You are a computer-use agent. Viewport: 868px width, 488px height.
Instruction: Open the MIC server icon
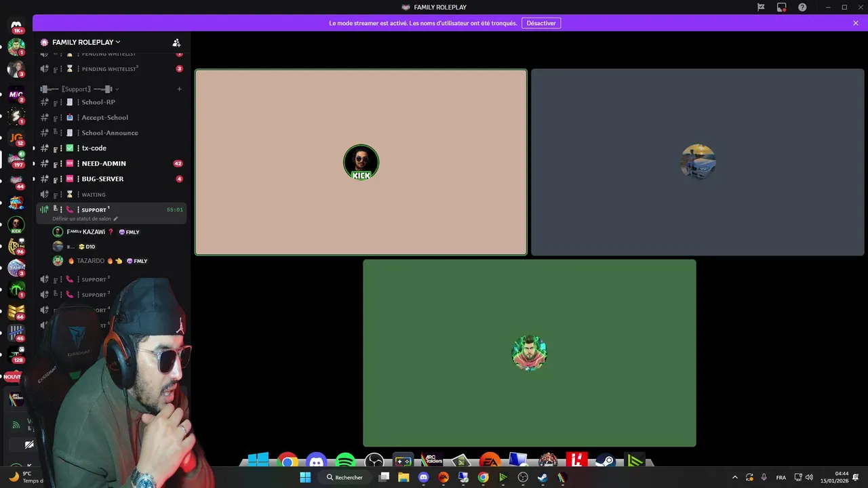[16, 95]
